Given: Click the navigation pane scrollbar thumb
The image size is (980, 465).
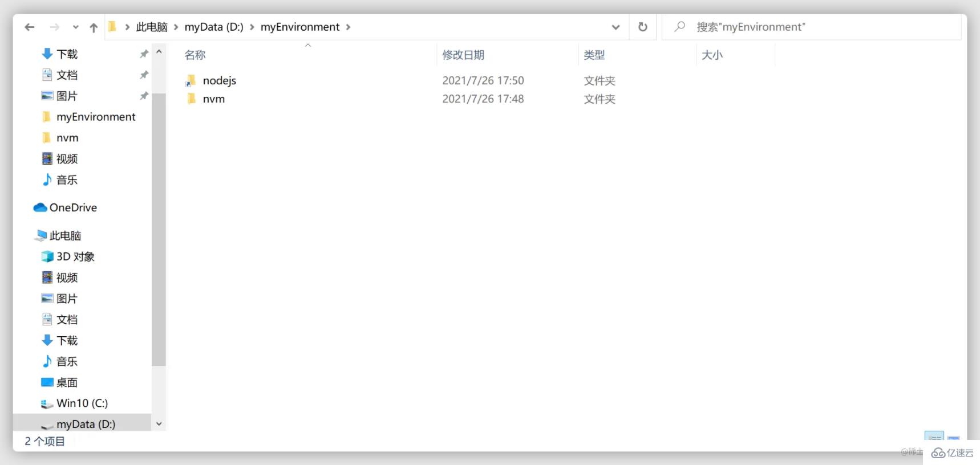Looking at the screenshot, I should 159,229.
